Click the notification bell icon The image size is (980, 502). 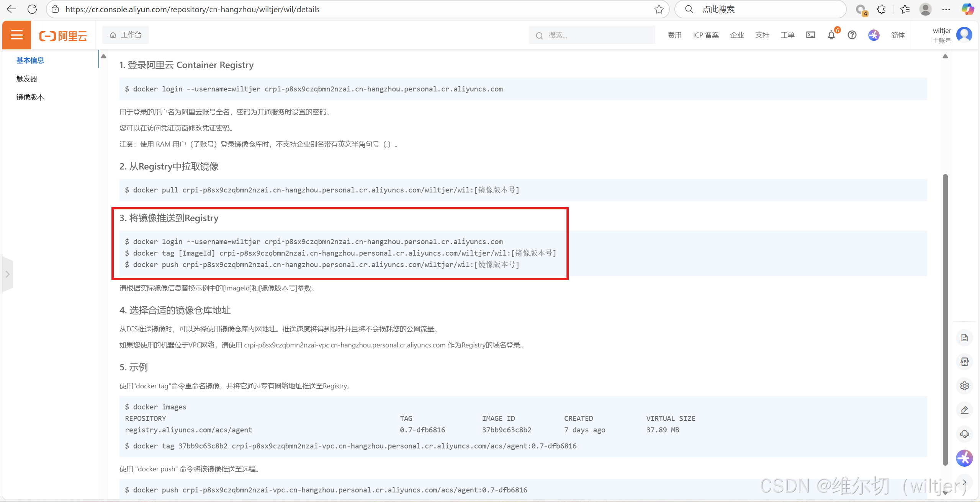pos(831,35)
